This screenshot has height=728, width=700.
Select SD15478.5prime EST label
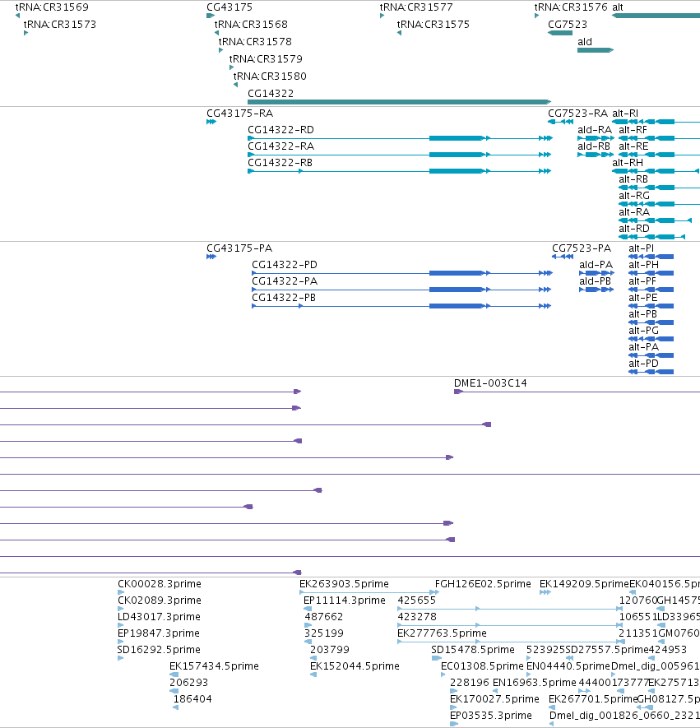point(472,650)
